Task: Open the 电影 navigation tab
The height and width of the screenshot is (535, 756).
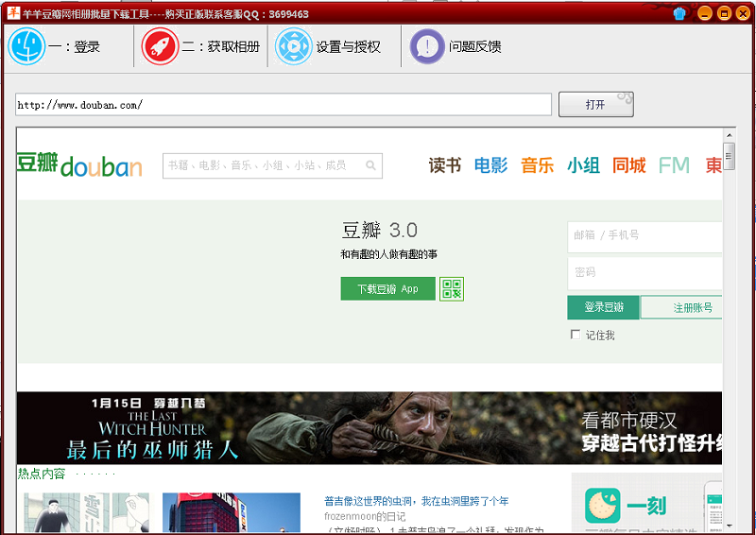Action: [490, 165]
